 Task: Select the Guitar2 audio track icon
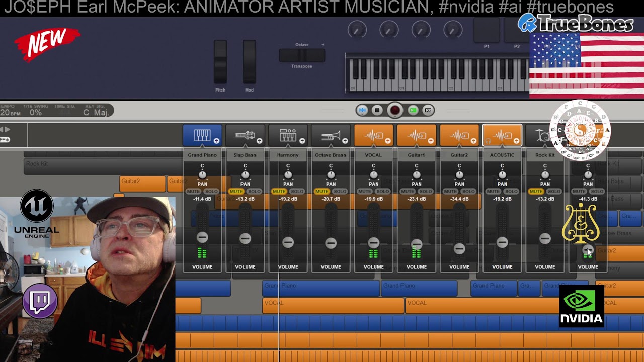coord(459,135)
